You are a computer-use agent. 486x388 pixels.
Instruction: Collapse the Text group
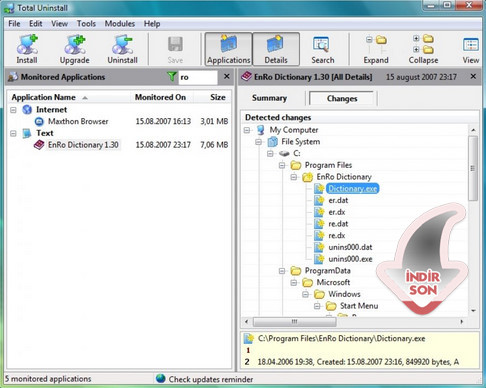point(13,133)
